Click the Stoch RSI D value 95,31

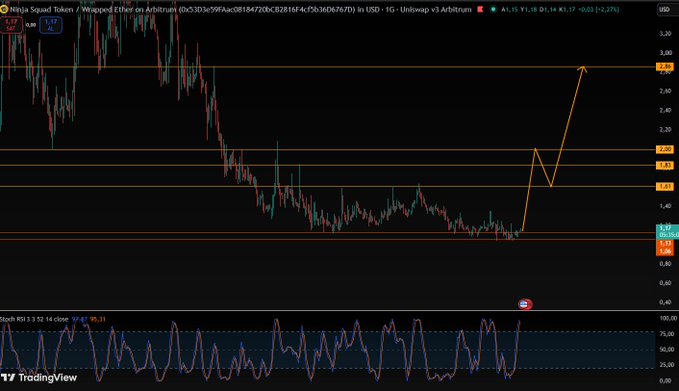coord(98,319)
